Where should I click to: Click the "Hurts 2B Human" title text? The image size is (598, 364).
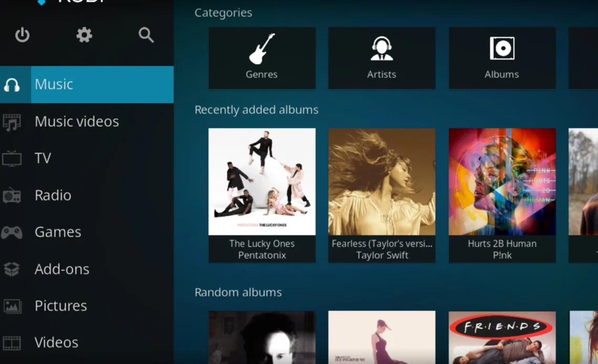[x=503, y=243]
